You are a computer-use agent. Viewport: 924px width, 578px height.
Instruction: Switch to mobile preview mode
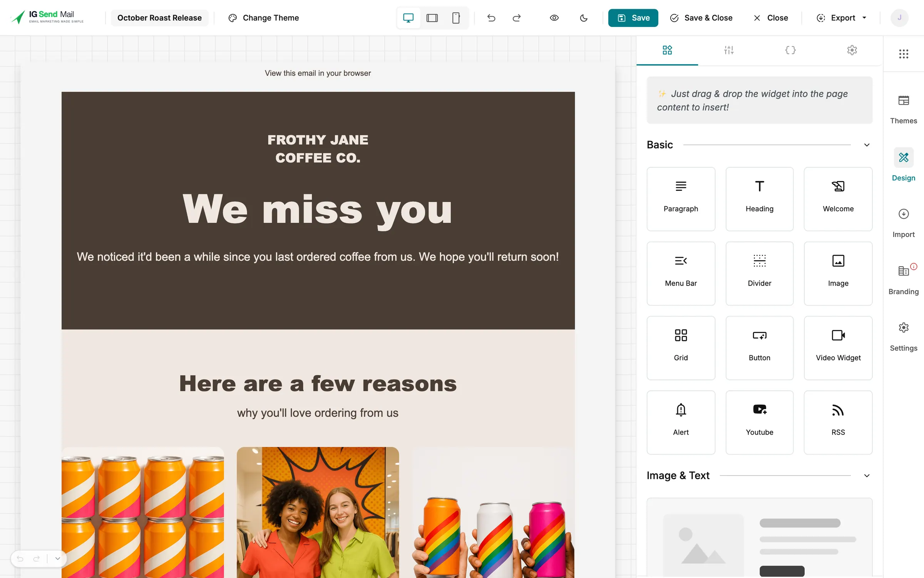(456, 18)
